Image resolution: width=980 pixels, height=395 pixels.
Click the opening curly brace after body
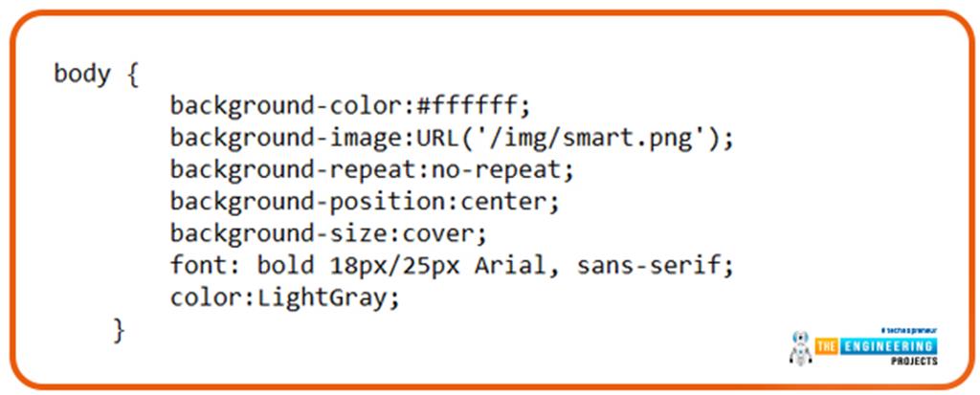[x=132, y=75]
